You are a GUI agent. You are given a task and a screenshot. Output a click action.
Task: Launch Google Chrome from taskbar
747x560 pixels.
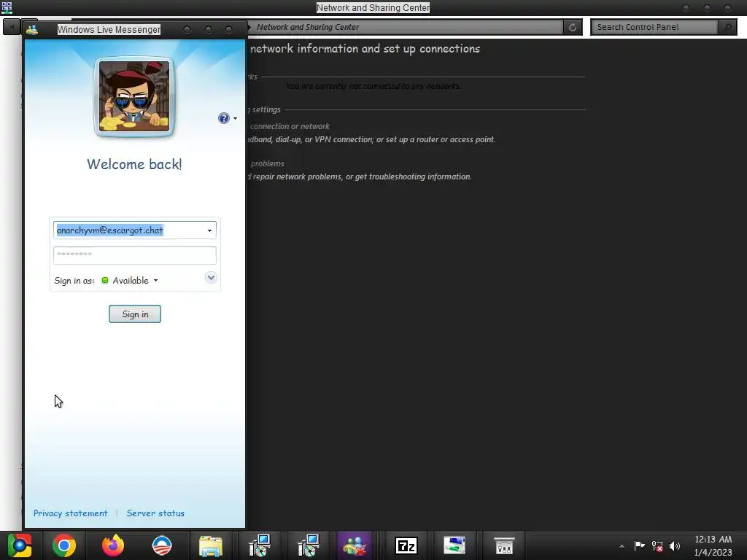pos(64,545)
